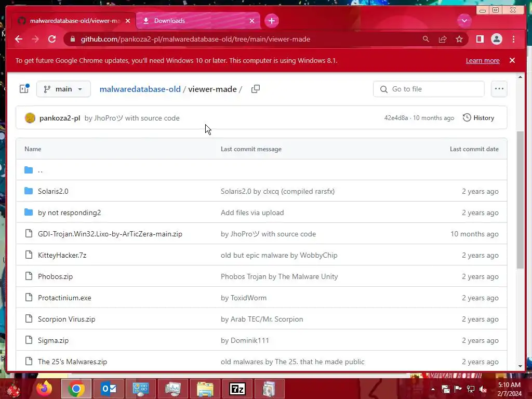
Task: Expand the file tree side panel icon
Action: click(x=24, y=88)
